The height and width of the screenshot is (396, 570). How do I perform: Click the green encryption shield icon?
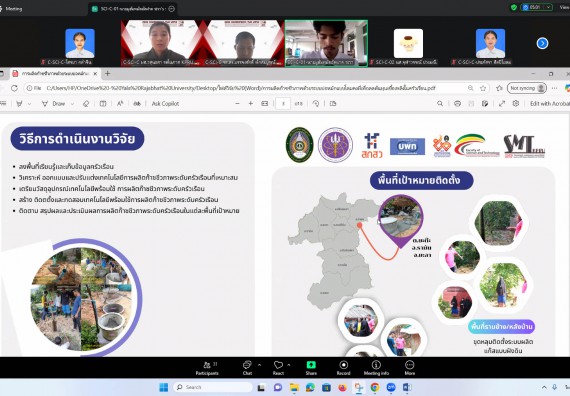click(x=514, y=7)
